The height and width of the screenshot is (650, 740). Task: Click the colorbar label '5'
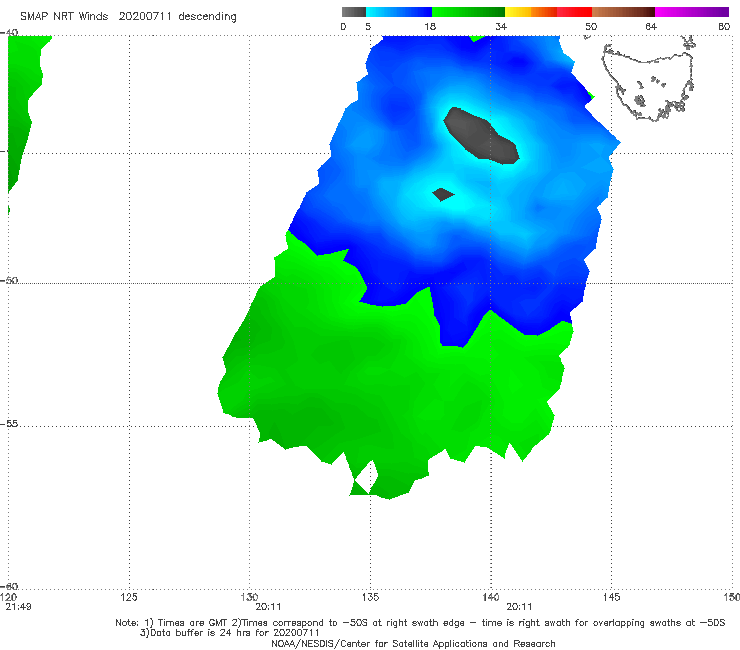[x=368, y=27]
